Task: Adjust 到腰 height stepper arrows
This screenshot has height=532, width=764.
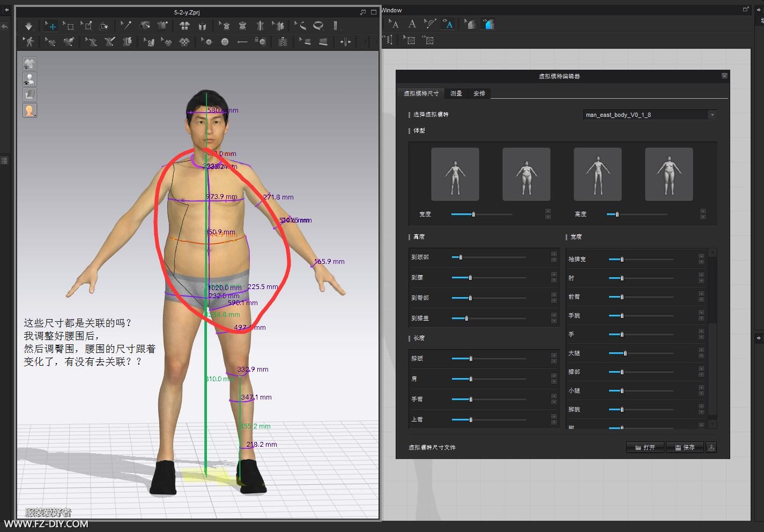Action: tap(554, 277)
